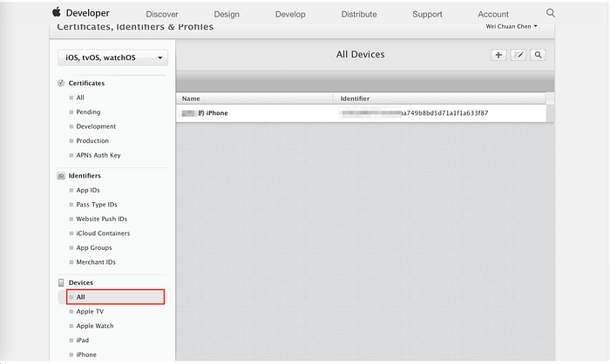This screenshot has width=610, height=364.
Task: Open Merchant IDs
Action: (96, 262)
